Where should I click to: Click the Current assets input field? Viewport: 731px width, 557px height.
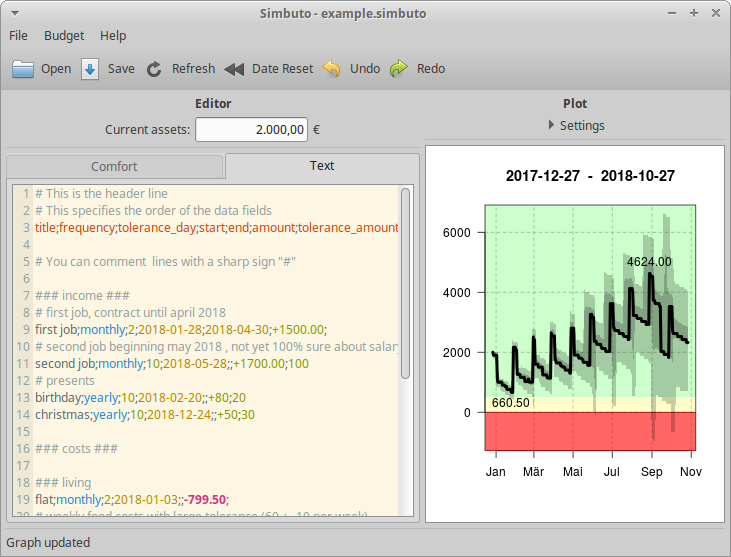(251, 130)
